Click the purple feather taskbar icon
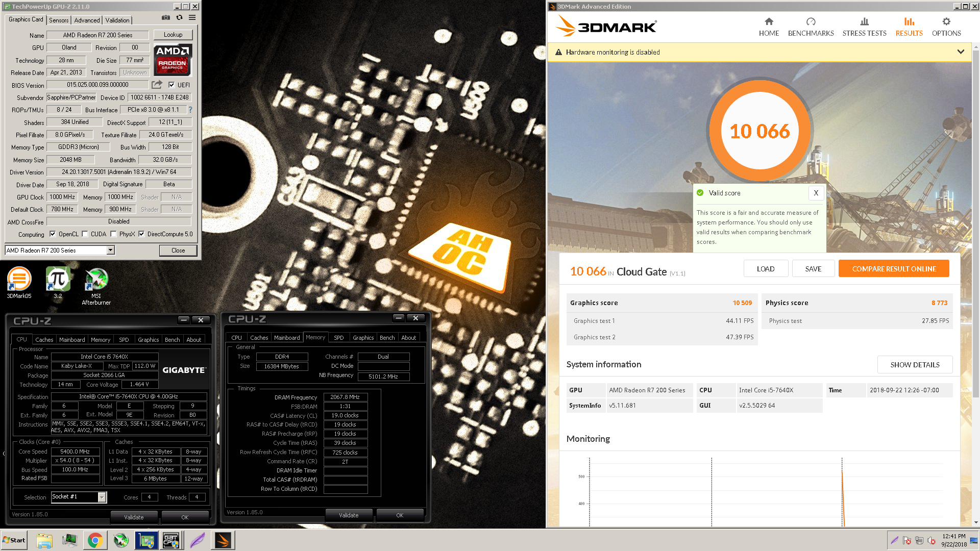This screenshot has height=551, width=980. (x=197, y=540)
